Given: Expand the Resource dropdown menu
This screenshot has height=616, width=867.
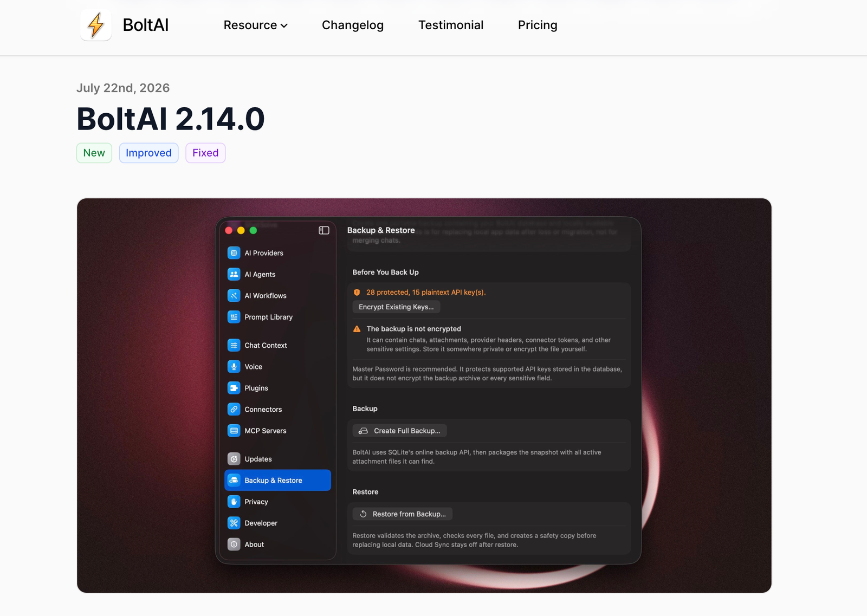Looking at the screenshot, I should pos(255,25).
